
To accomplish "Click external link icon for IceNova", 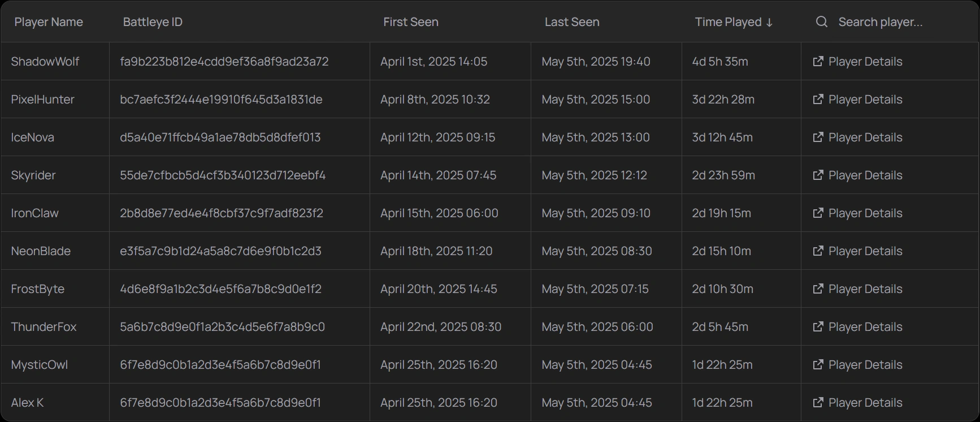I will coord(818,137).
